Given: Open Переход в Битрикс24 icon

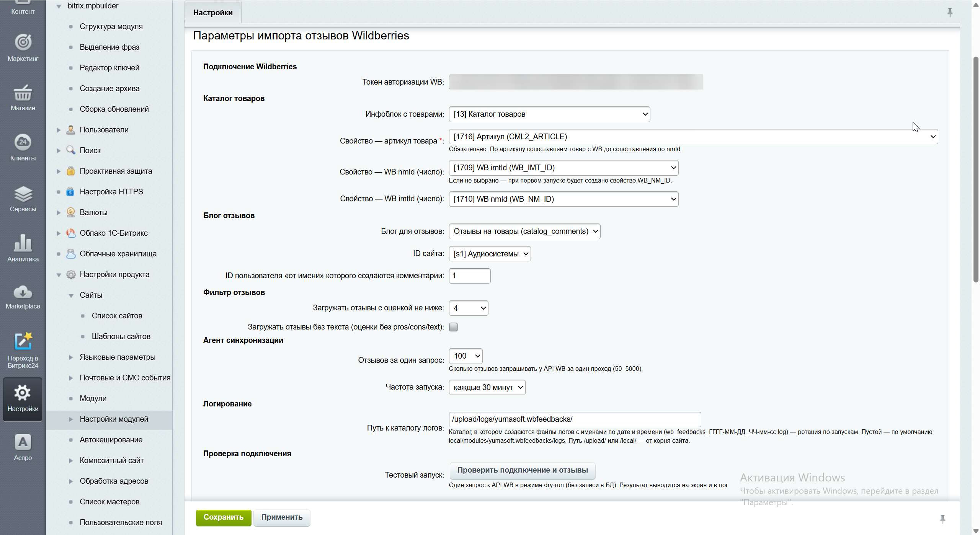Looking at the screenshot, I should pyautogui.click(x=23, y=341).
